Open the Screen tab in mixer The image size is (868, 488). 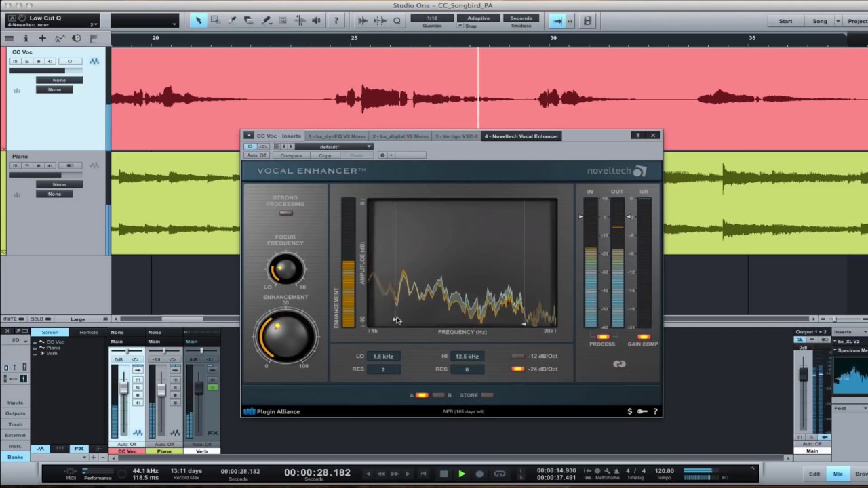[50, 332]
